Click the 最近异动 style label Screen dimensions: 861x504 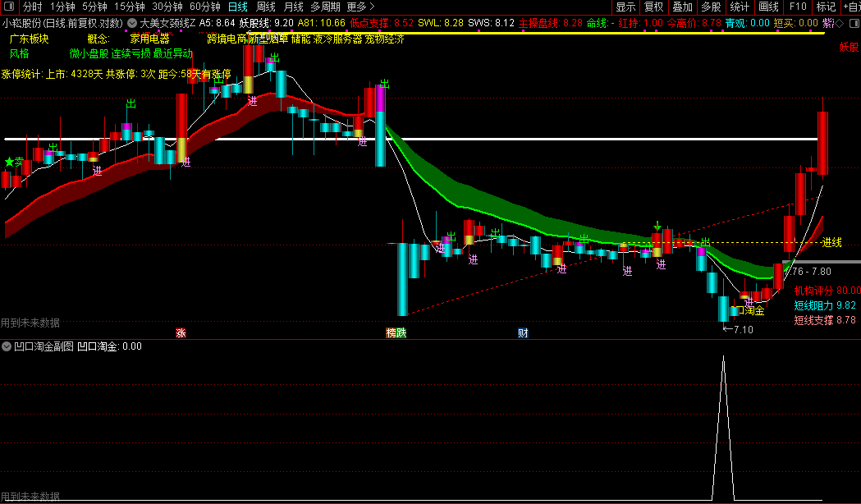click(x=173, y=54)
